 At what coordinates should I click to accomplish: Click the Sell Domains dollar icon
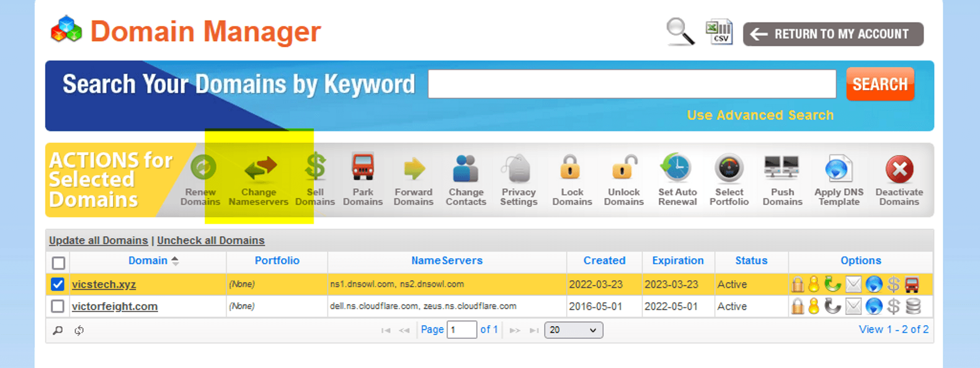[315, 167]
